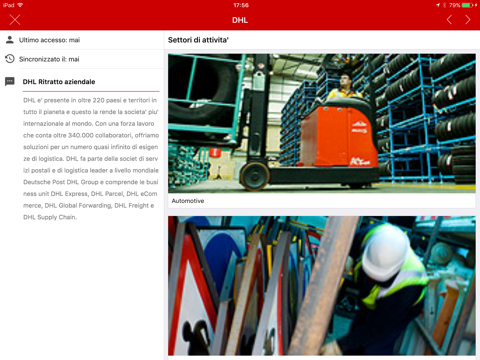Viewport: 480px width, 360px height.
Task: Tap the clock time in status bar
Action: click(241, 5)
